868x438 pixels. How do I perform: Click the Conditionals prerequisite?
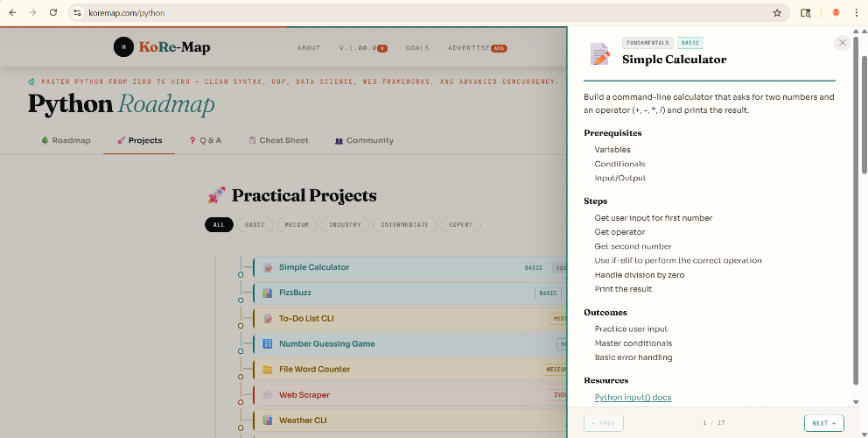coord(619,164)
